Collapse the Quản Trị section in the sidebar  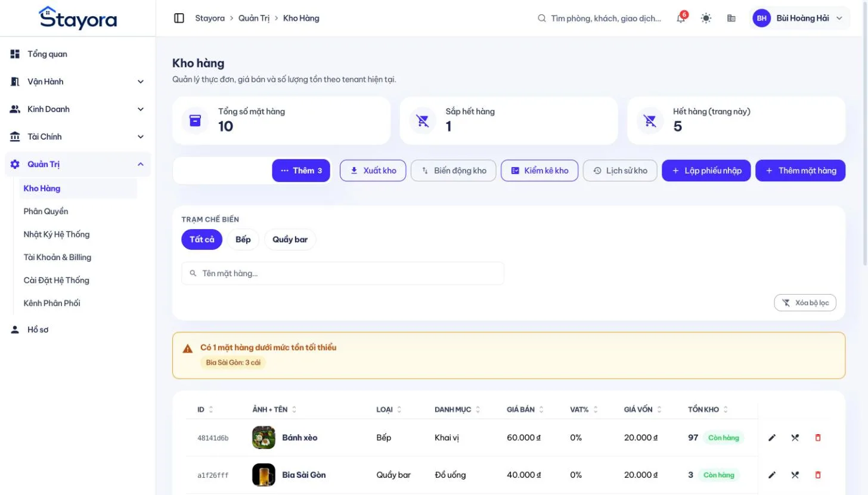click(x=77, y=164)
